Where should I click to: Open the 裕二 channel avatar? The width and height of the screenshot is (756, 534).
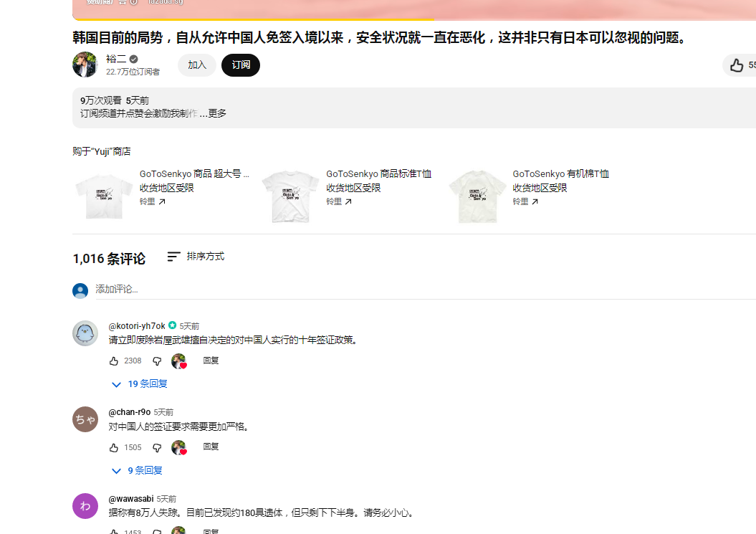tap(85, 65)
